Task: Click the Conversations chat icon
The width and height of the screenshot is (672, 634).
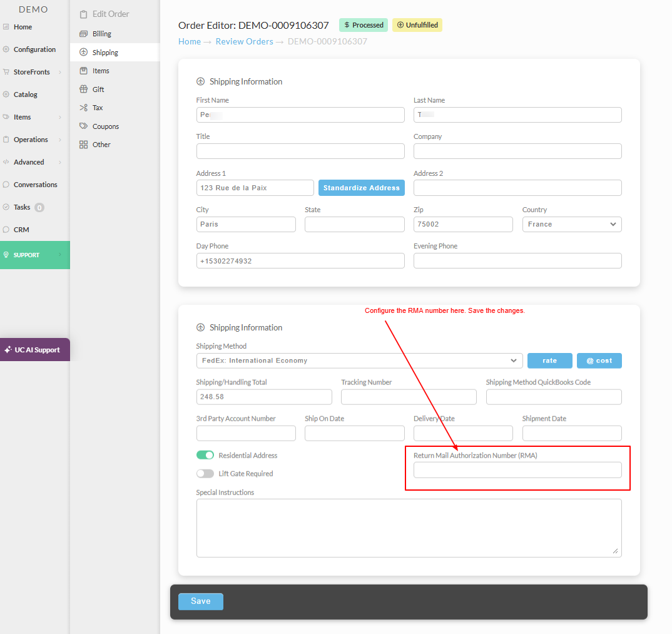Action: 6,185
